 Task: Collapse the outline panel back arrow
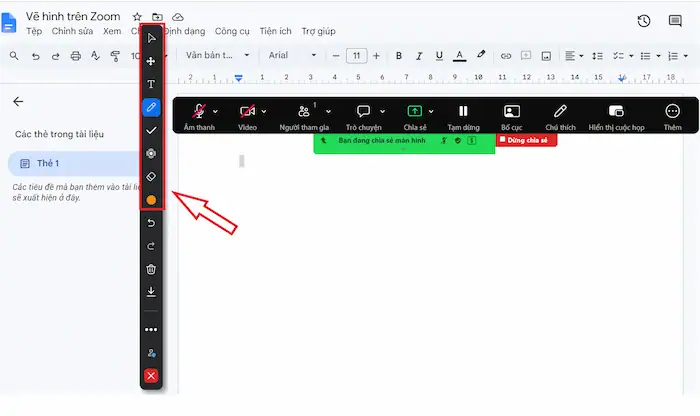18,102
